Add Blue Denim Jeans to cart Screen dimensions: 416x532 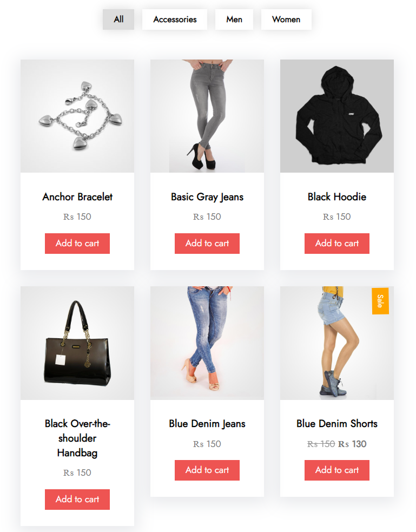(x=207, y=470)
